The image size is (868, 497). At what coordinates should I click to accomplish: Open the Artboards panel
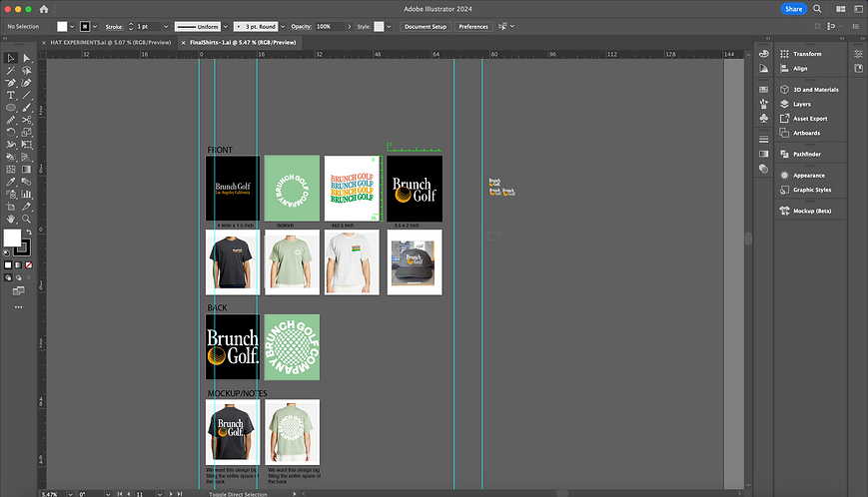coord(806,133)
